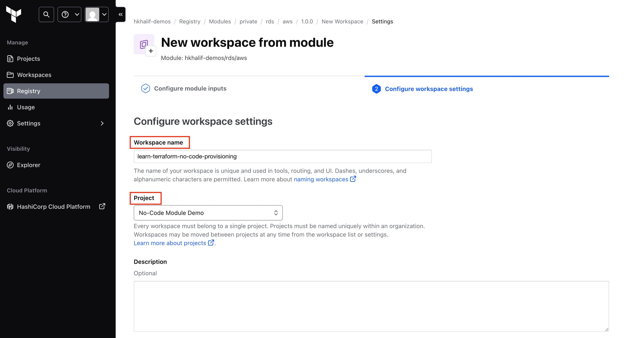Click the Terraform logo icon
Screen dimensions: 644x338
pos(14,14)
